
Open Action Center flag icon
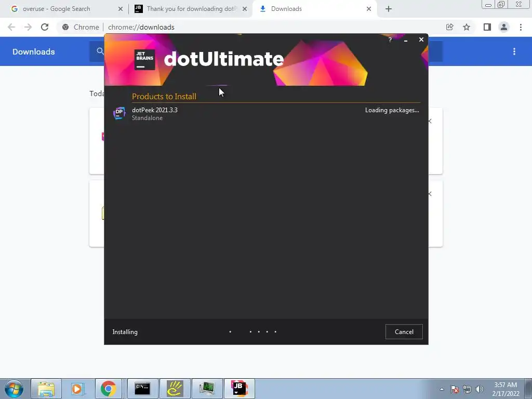[x=455, y=389]
